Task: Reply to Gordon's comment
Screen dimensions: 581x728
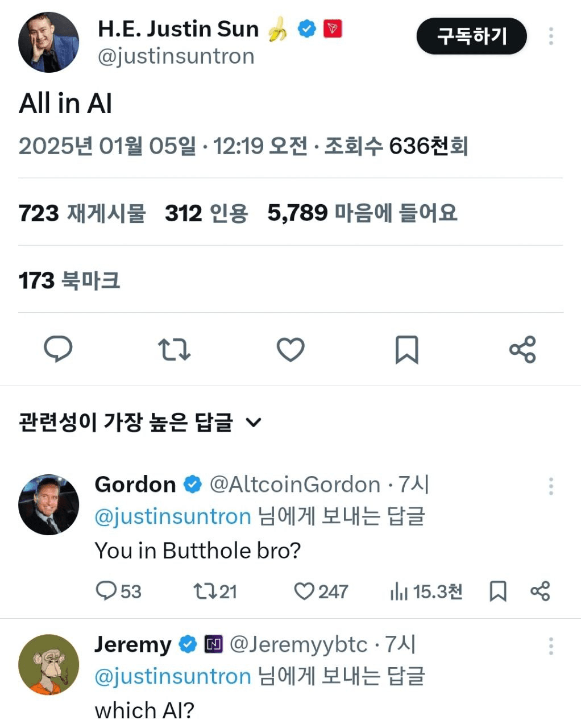Action: point(106,591)
